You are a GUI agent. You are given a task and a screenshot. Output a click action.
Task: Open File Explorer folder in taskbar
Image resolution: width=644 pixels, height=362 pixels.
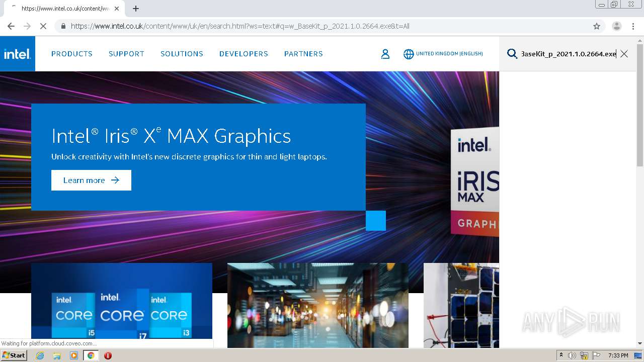(57, 355)
